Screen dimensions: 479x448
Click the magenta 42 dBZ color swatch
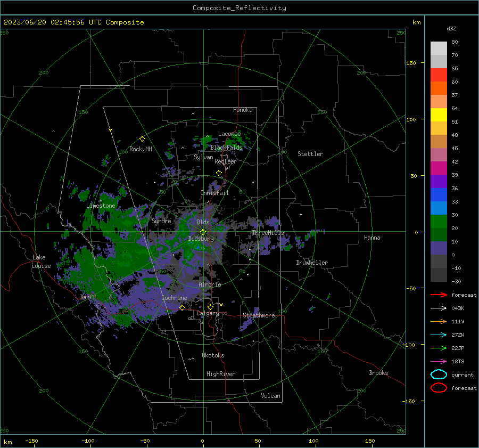pos(439,168)
